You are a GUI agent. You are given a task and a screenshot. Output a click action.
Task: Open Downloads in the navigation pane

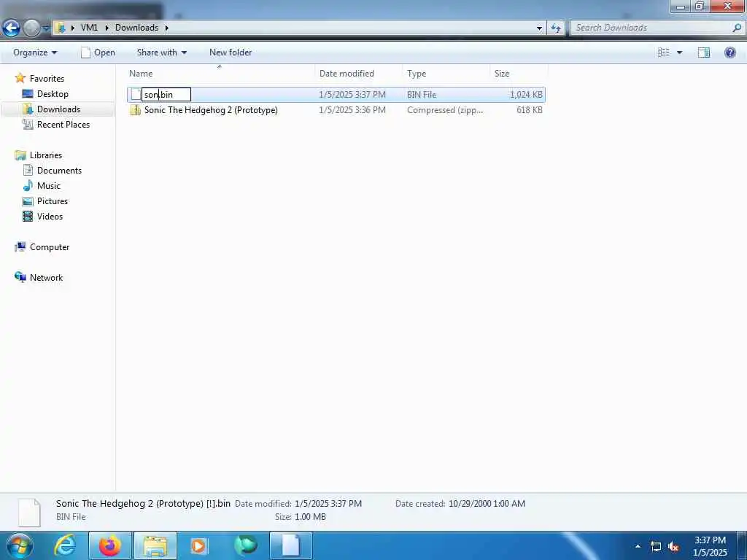click(58, 109)
